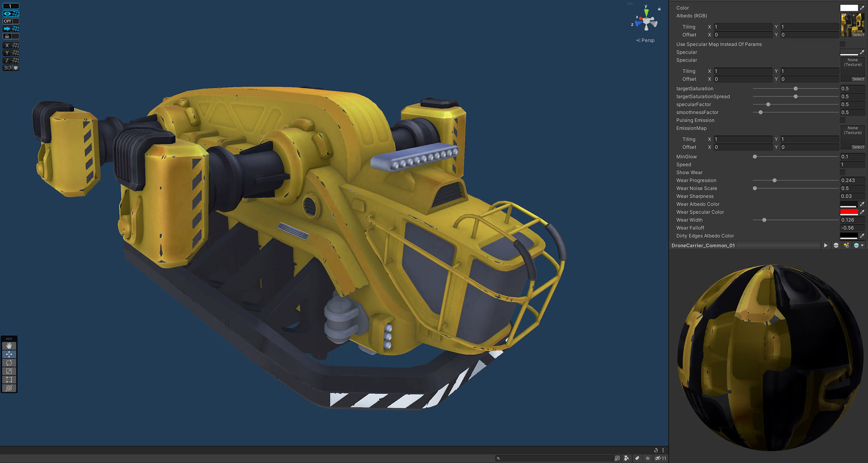Click the Select button under the Albedo thumbnail

858,35
